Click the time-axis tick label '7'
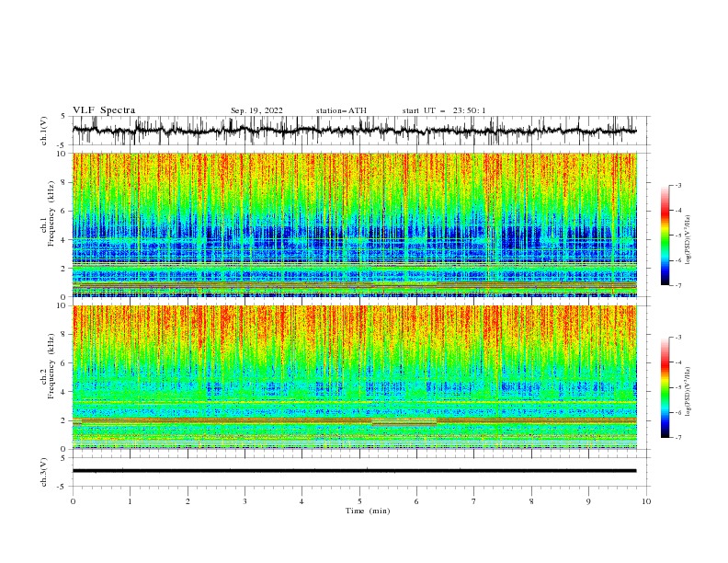728x563 pixels. [x=474, y=501]
